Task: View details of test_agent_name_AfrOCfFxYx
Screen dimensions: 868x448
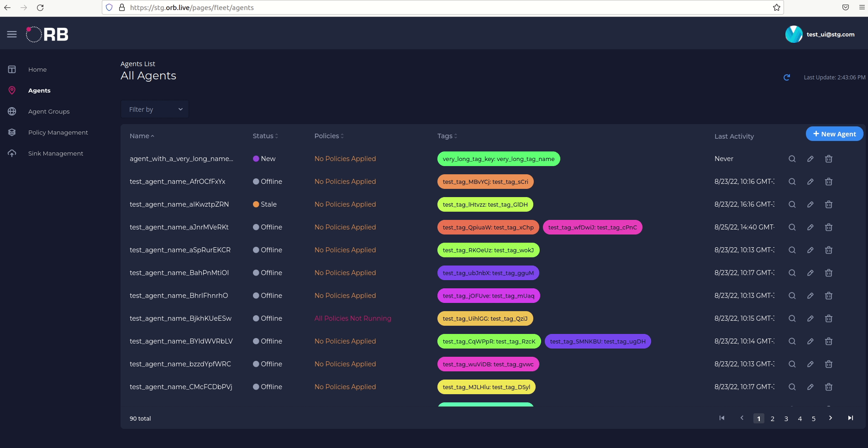Action: point(792,182)
